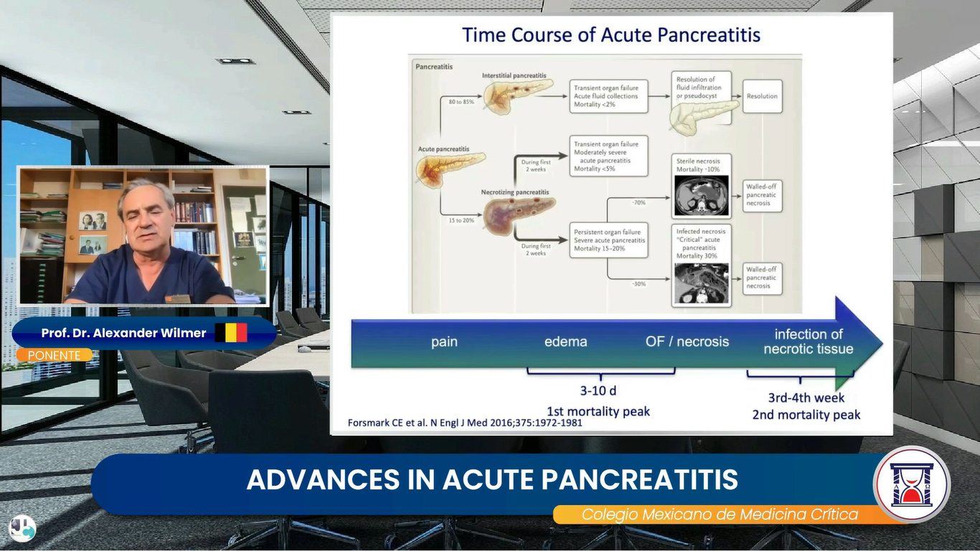
Task: Click the Prof. Dr. Alexander Wilmer name banner
Action: pos(144,333)
